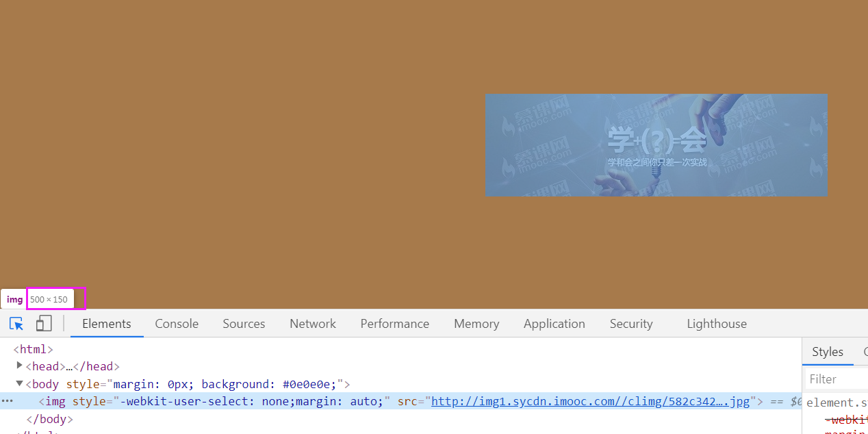Viewport: 868px width, 434px height.
Task: Open the img src URL link
Action: 590,401
